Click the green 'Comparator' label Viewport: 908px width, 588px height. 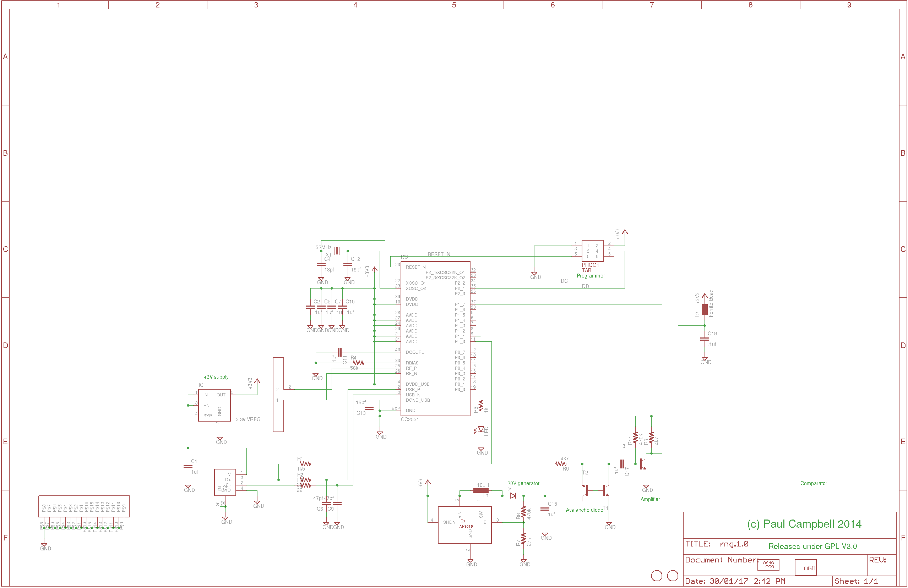[x=814, y=483]
